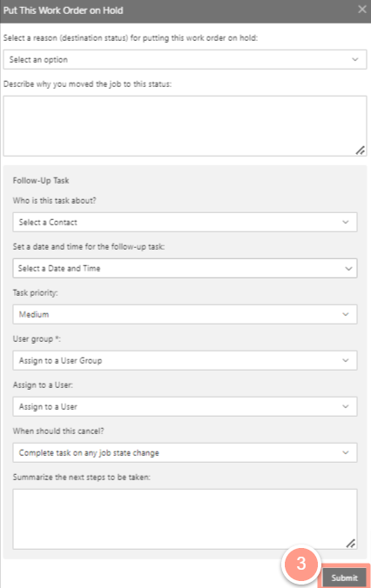
Task: Click the chevron on the hold reason dropdown
Action: [354, 60]
